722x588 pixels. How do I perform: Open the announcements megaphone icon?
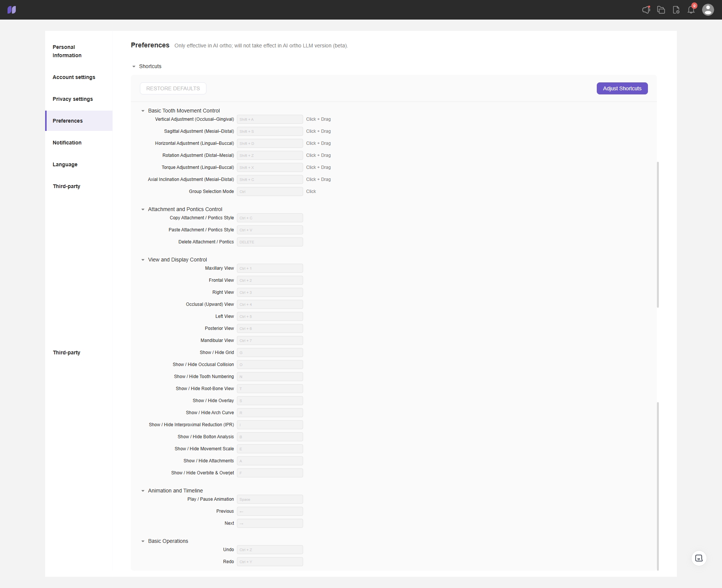[646, 10]
